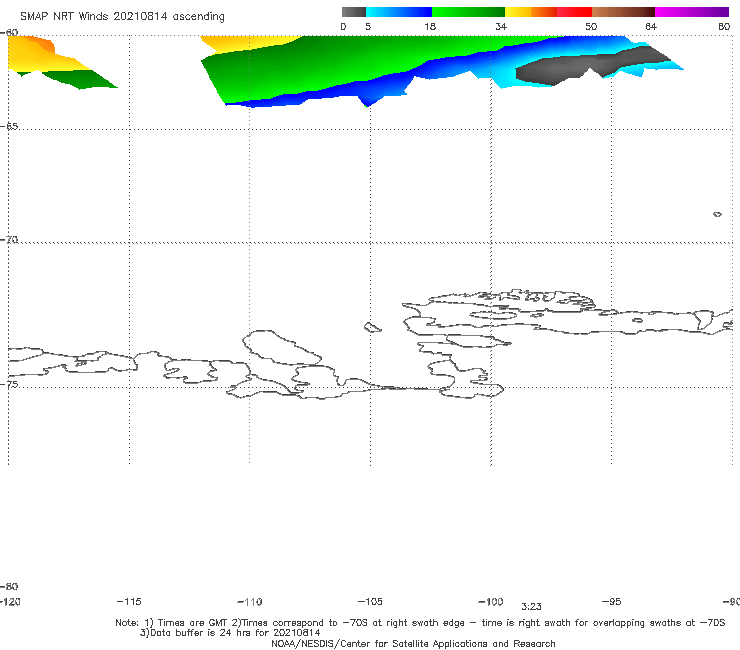Click the color bar label '34'
The width and height of the screenshot is (740, 650).
501,26
